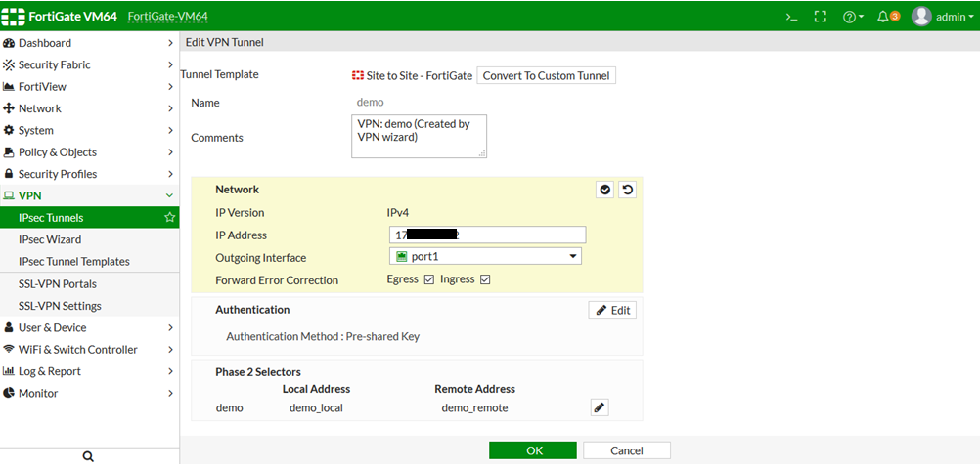Toggle the Ingress checkbox

(484, 280)
